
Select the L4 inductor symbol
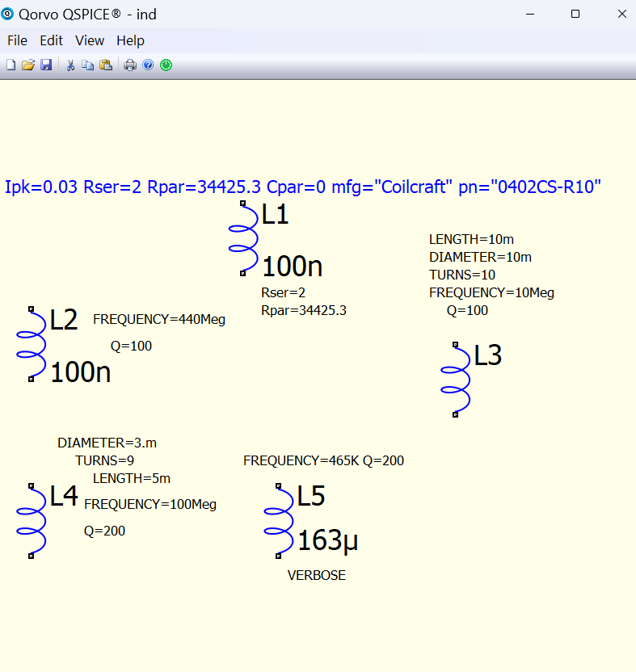tap(32, 521)
